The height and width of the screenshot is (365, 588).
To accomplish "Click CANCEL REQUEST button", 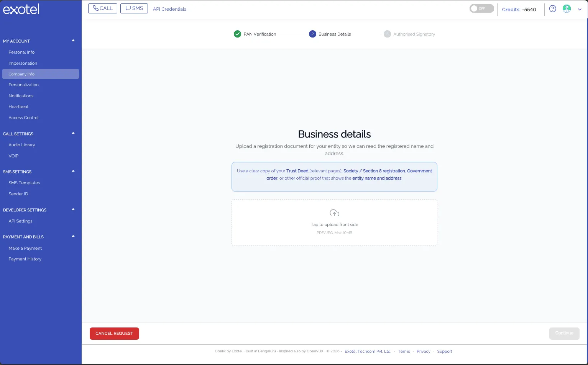I will click(x=114, y=334).
